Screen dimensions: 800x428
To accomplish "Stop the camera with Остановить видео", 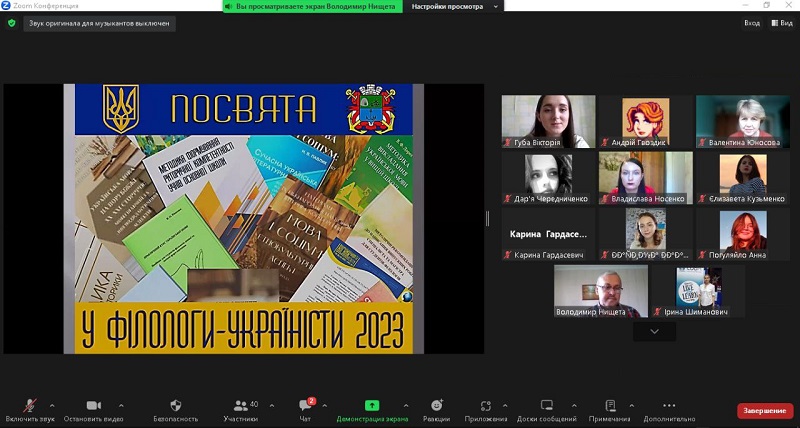I will pyautogui.click(x=93, y=406).
